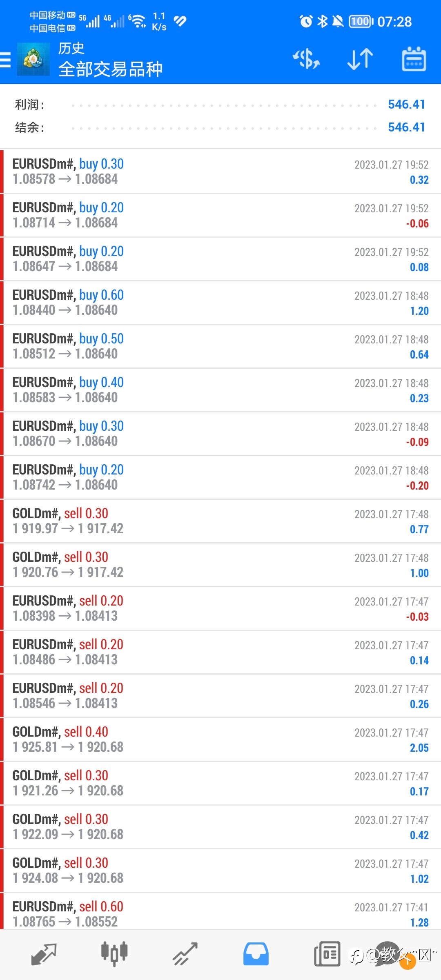Screen dimensions: 441x980
Task: Open the currency symbol filter icon
Action: tap(306, 59)
